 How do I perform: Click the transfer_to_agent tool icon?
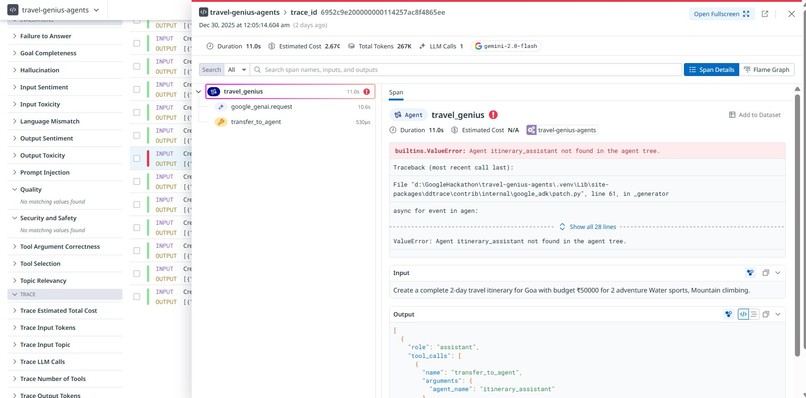pyautogui.click(x=221, y=122)
